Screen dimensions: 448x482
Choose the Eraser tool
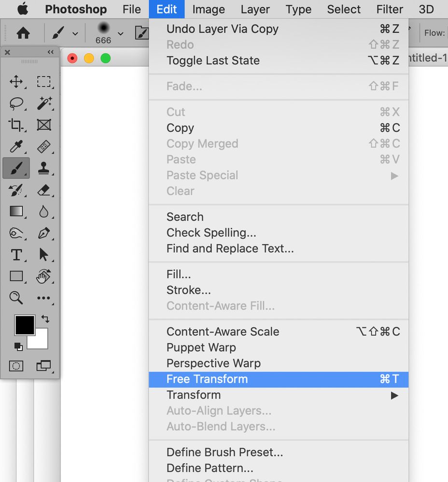point(44,190)
